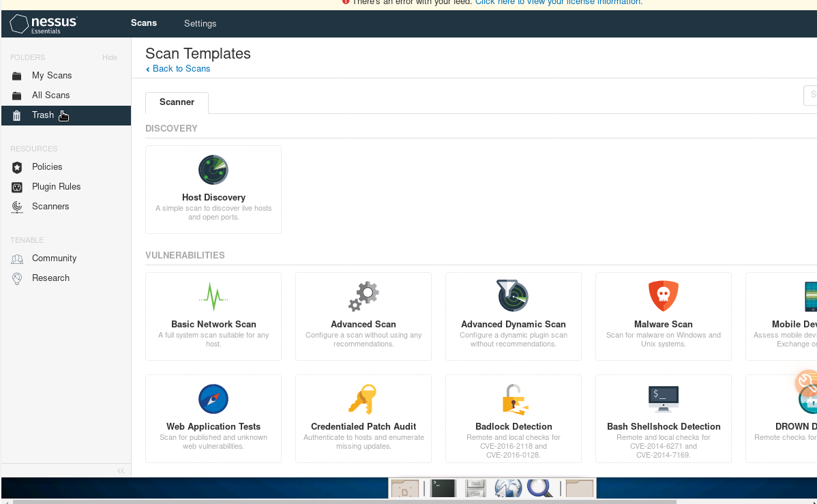This screenshot has height=504, width=817.
Task: Choose Badlock Detection template title
Action: [514, 426]
